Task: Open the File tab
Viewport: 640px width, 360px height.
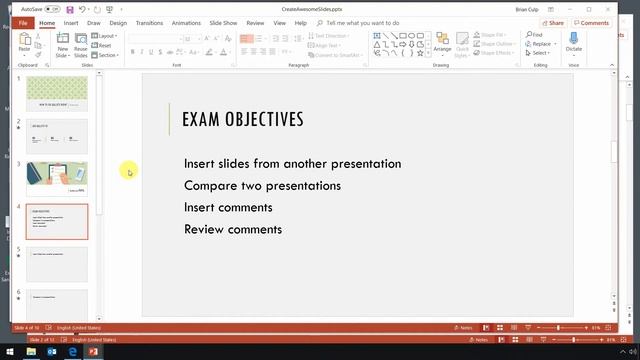Action: coord(23,23)
